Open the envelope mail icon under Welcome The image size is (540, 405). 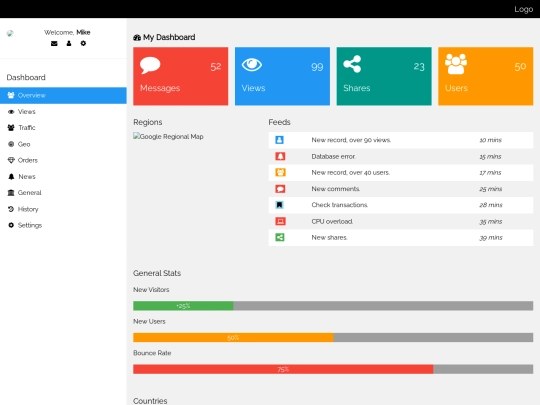tap(54, 43)
